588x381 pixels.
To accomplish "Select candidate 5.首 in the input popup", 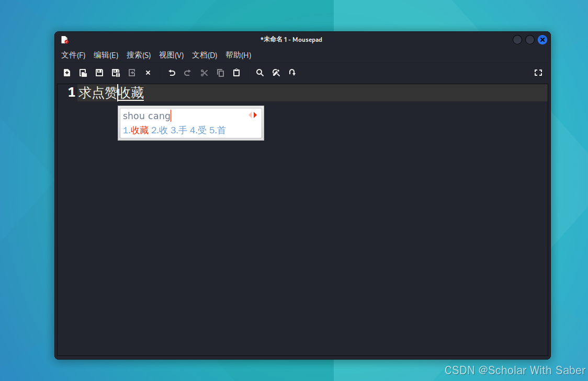I will pos(218,130).
